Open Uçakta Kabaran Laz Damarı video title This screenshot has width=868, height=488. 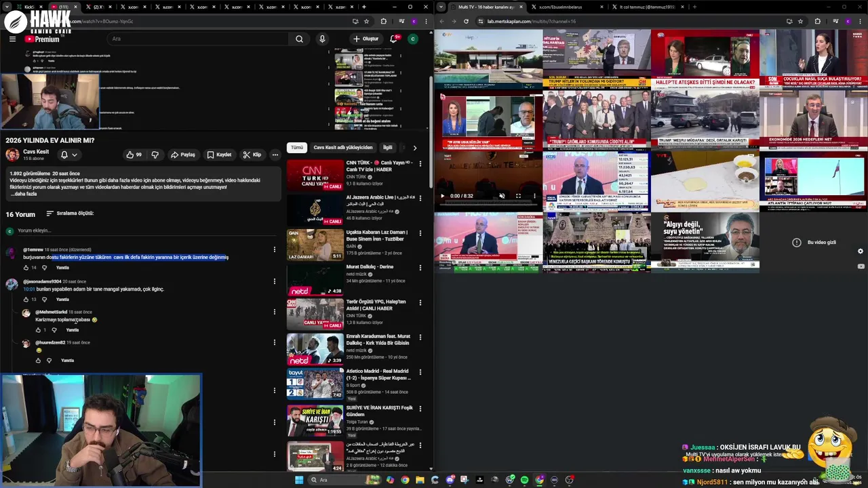[x=376, y=235]
